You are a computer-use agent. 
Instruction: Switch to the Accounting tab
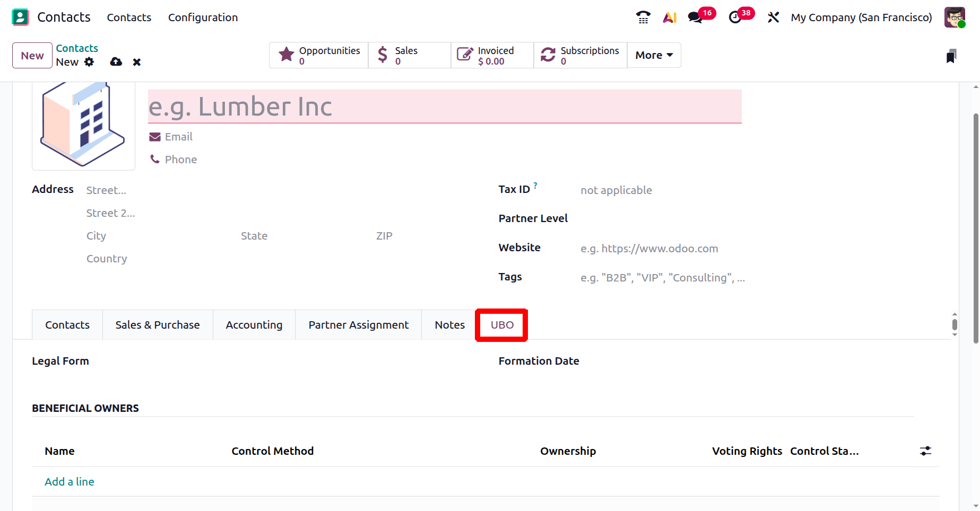coord(254,325)
